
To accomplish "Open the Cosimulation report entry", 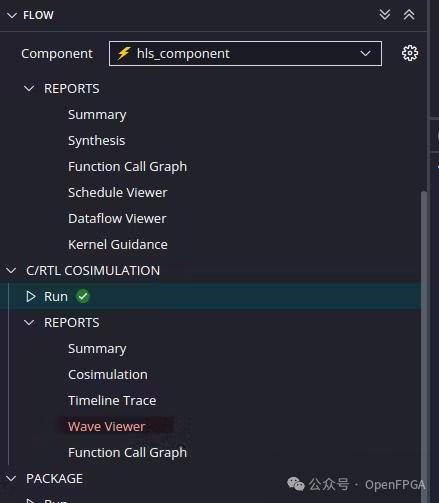I will [108, 374].
